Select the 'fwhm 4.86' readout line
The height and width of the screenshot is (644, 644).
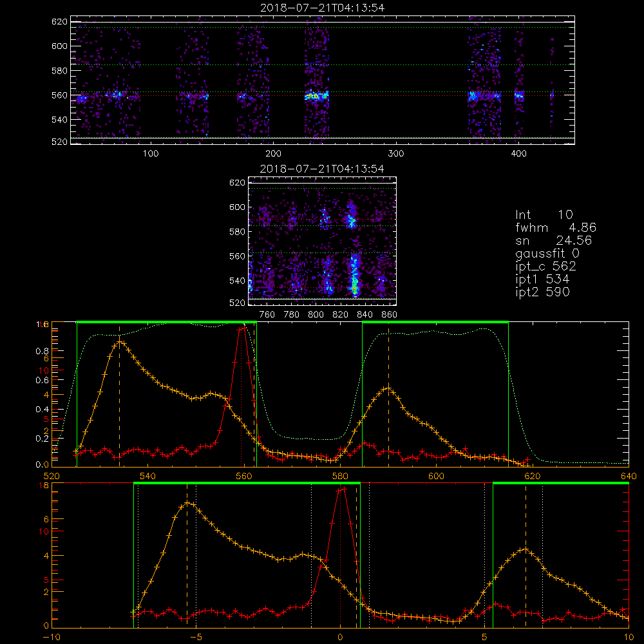[x=556, y=227]
